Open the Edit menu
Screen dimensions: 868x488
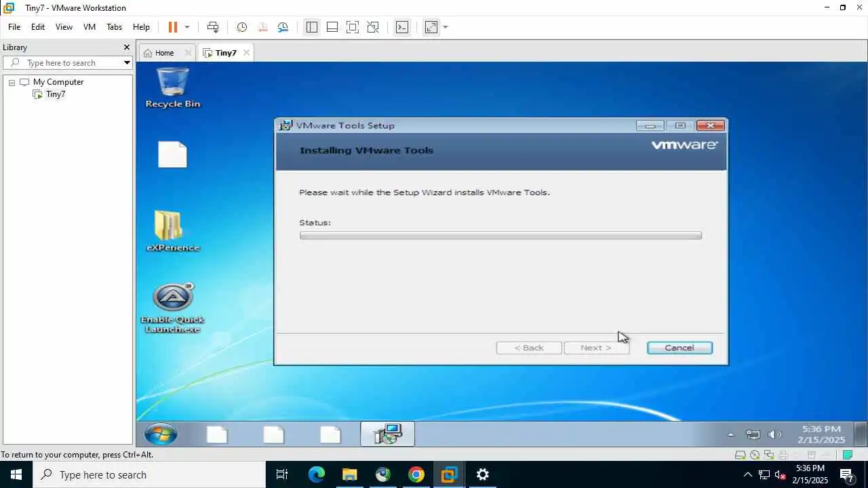(38, 27)
